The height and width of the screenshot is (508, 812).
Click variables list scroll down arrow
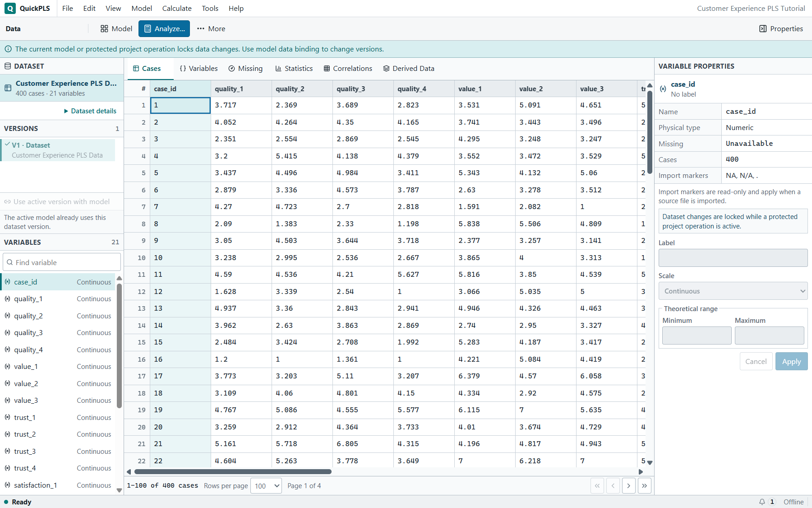pos(120,490)
